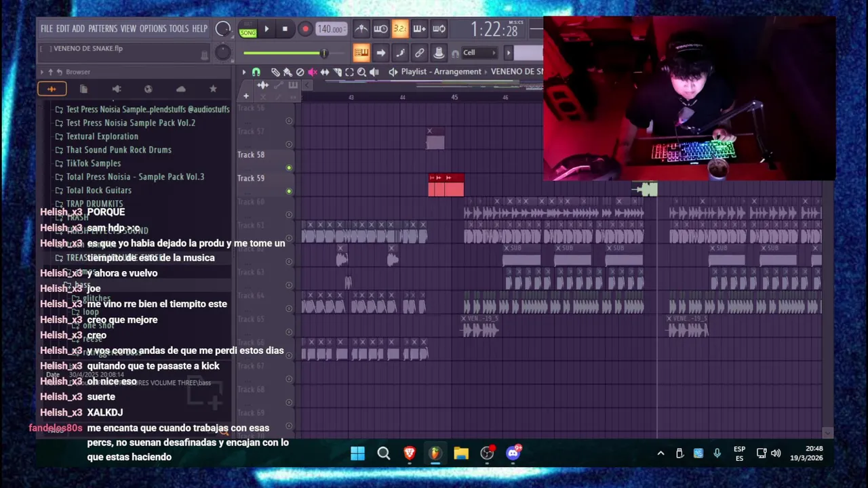Open the ADD menu
Viewport: 868px width, 488px height.
(78, 28)
